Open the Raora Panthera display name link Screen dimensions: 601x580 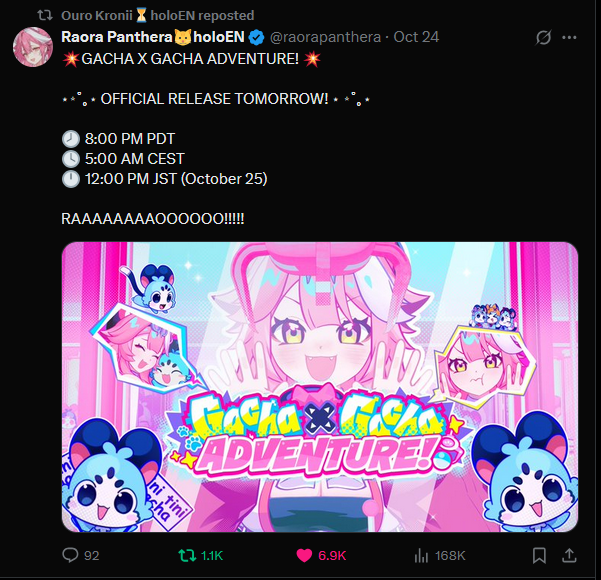[x=153, y=37]
